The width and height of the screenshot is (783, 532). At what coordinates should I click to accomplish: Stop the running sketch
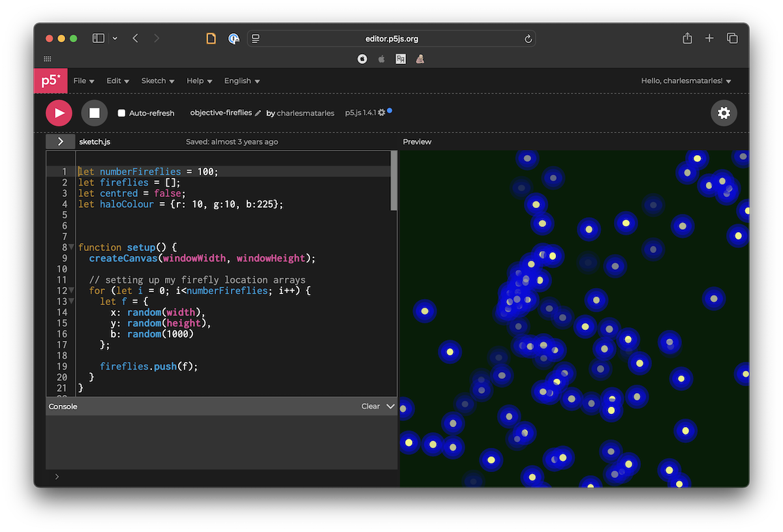pyautogui.click(x=94, y=112)
